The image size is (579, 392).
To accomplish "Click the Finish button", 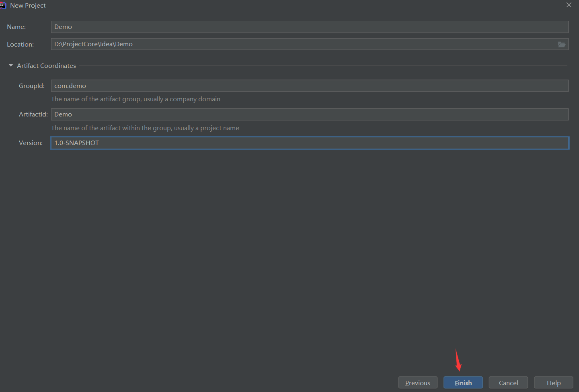I will [x=463, y=383].
